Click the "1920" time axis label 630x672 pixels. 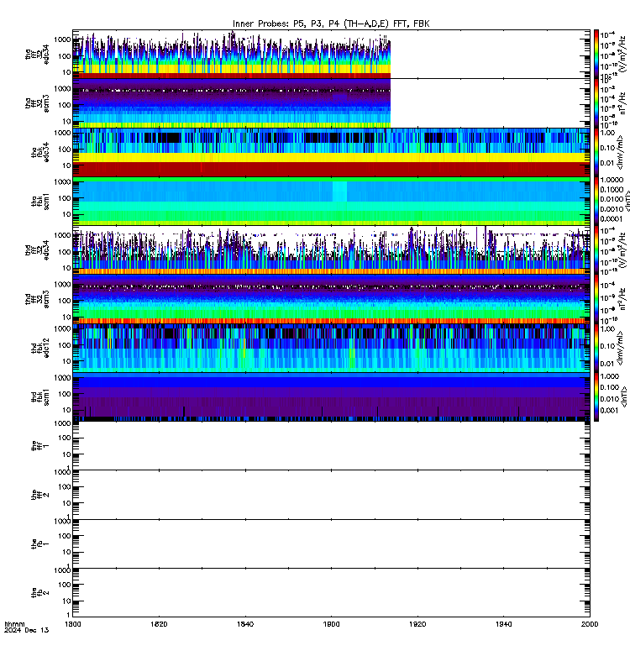coord(417,624)
